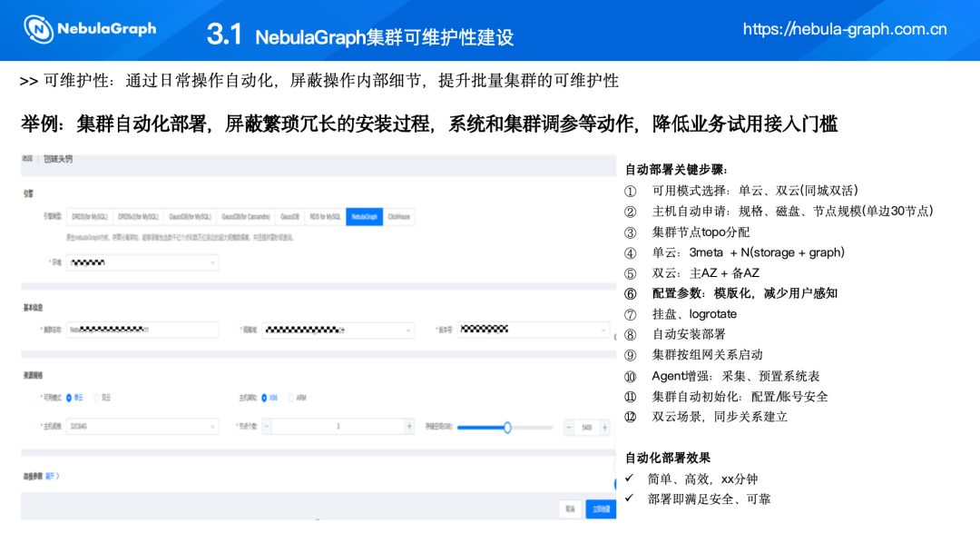Click the text '3meta + N(storage + graph)'
Screen dimensions: 980x553
click(x=767, y=252)
